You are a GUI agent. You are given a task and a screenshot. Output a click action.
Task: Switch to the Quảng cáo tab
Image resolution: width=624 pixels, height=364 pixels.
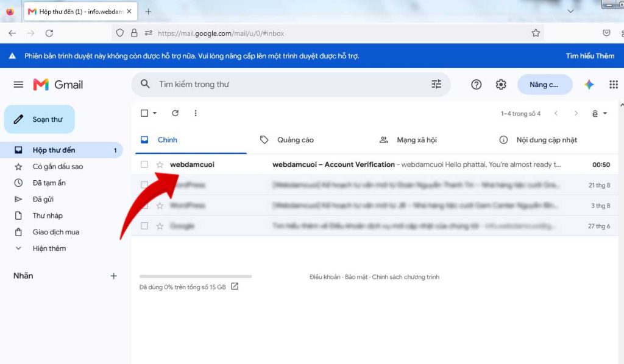(x=287, y=140)
